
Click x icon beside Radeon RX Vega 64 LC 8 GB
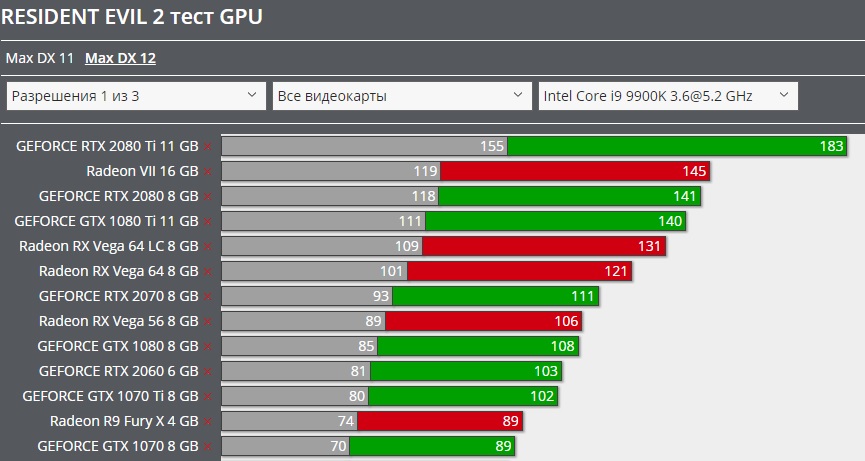tap(207, 246)
